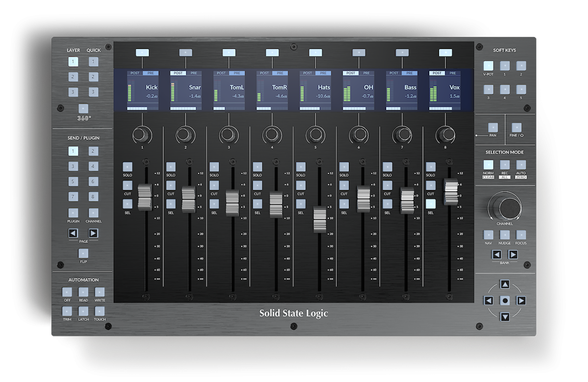Solo the TomR channel
Screen dimensions: 588x382
(x=257, y=167)
